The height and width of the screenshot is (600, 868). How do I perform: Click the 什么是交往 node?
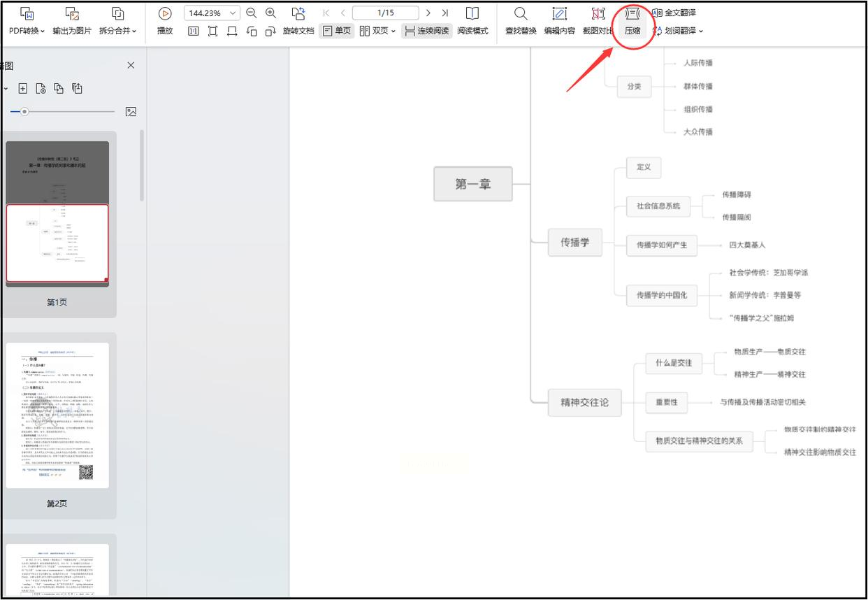[674, 363]
